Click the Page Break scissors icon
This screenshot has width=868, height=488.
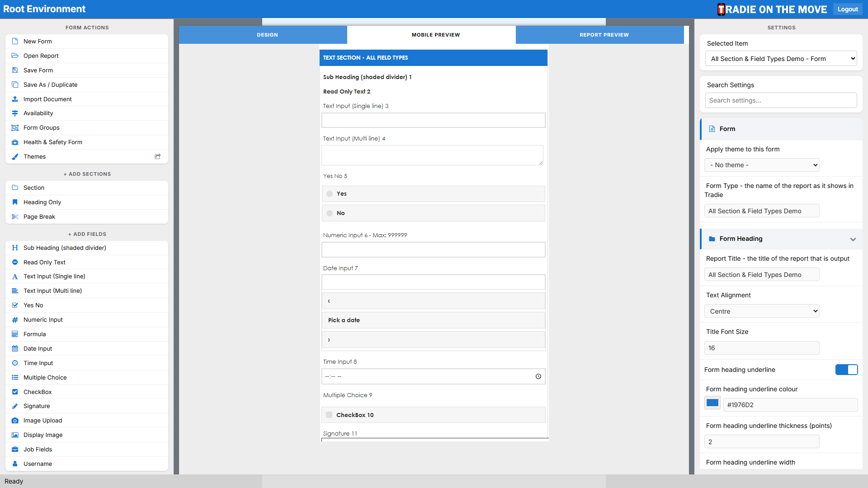pyautogui.click(x=15, y=216)
